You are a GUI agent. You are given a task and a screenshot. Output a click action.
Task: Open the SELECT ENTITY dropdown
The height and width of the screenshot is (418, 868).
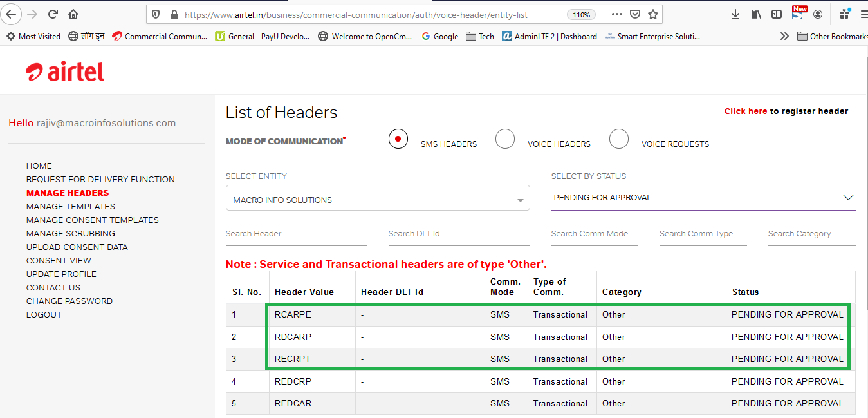378,198
